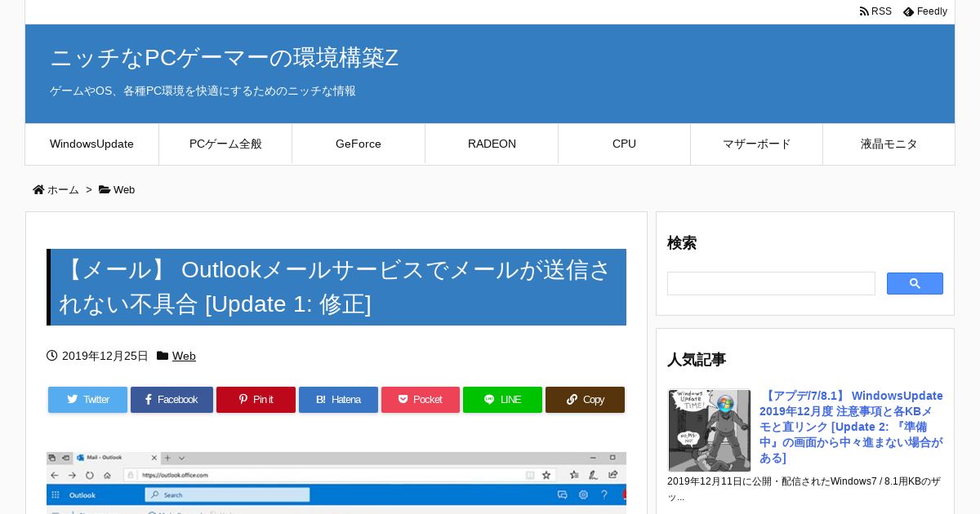980x514 pixels.
Task: Click site tagline ゲームやOS、各種PC環境 text
Action: (x=203, y=91)
